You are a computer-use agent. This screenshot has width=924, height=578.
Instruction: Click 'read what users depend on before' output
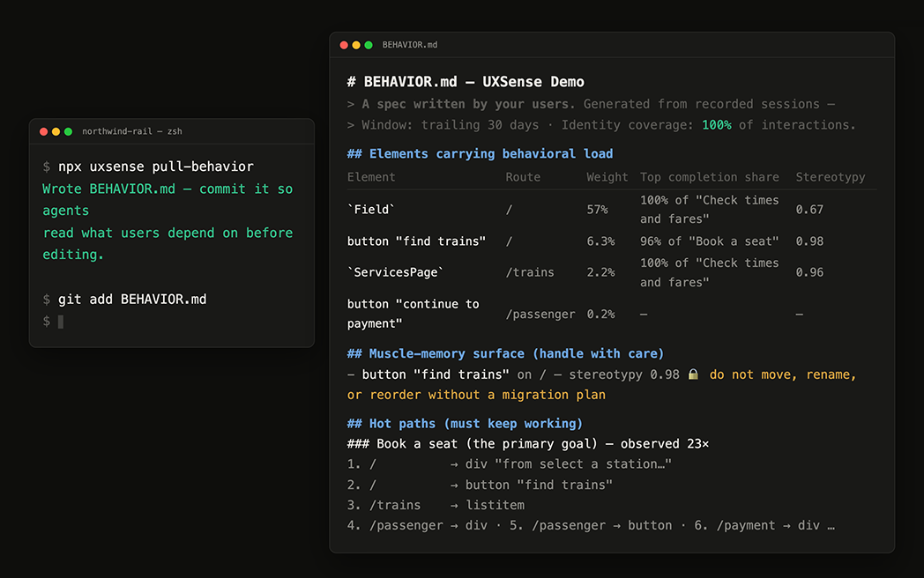(x=168, y=233)
